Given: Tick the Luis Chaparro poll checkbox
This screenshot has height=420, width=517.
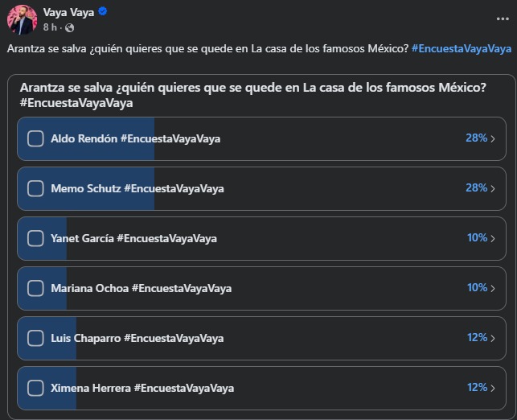Looking at the screenshot, I should click(x=35, y=338).
